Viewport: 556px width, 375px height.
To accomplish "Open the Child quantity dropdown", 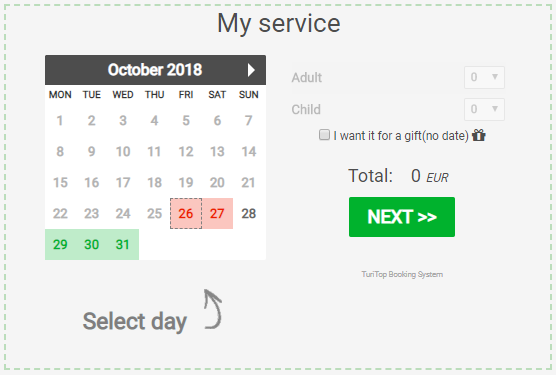I will point(484,109).
